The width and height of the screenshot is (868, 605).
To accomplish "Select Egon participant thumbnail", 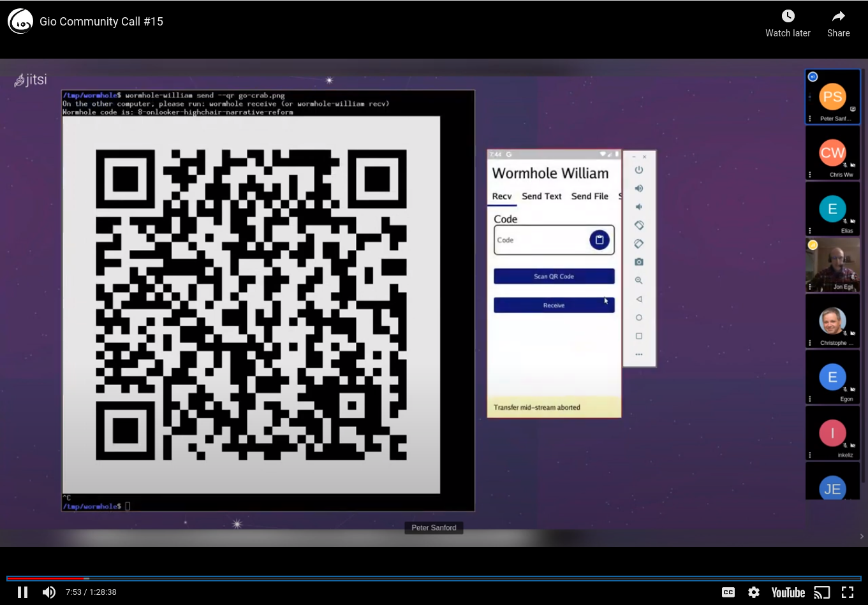I will coord(833,377).
